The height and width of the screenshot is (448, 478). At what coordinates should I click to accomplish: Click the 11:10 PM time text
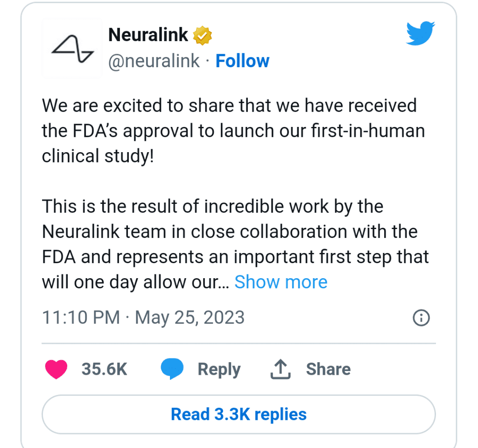point(81,317)
